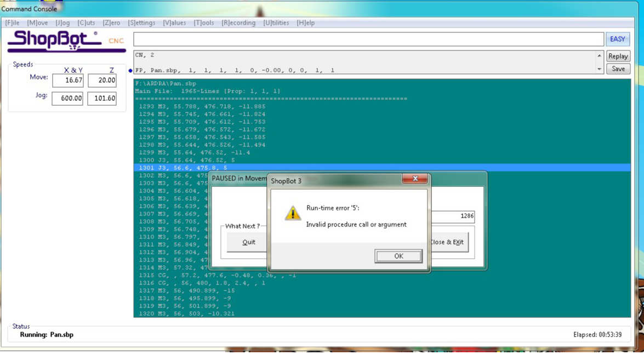Screen dimensions: 644x353
Task: Click the command history scroll up arrow
Action: (x=599, y=56)
